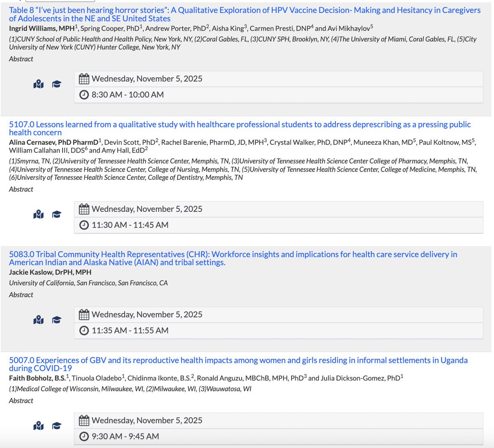
Task: Open 5083.0 Tribal Community Health Representatives link
Action: [x=233, y=258]
